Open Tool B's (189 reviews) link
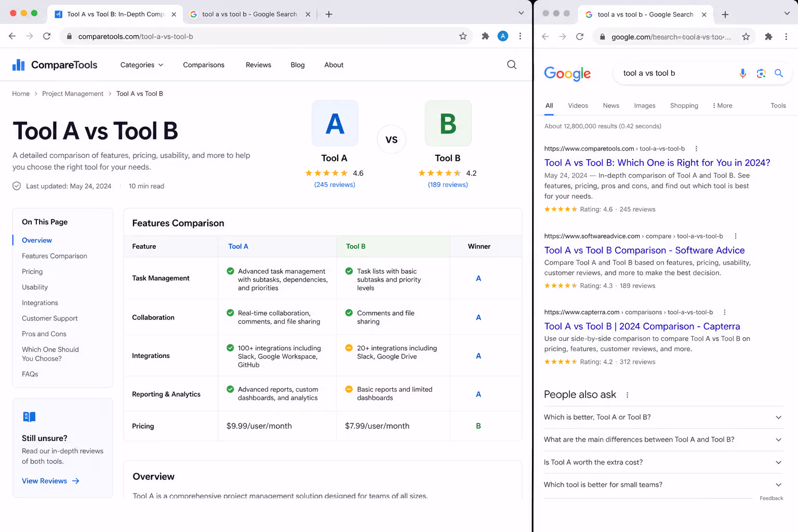The image size is (798, 532). (448, 184)
